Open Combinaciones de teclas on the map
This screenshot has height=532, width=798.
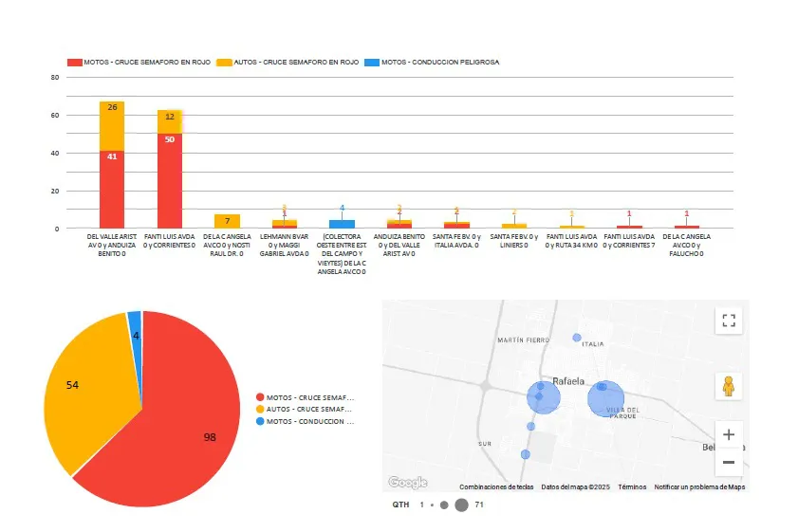pyautogui.click(x=494, y=486)
